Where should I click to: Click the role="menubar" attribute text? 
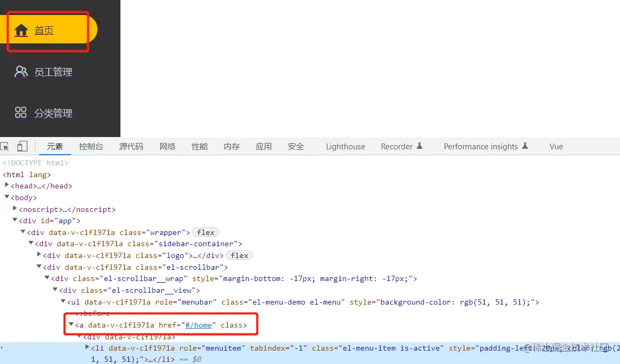click(x=186, y=302)
